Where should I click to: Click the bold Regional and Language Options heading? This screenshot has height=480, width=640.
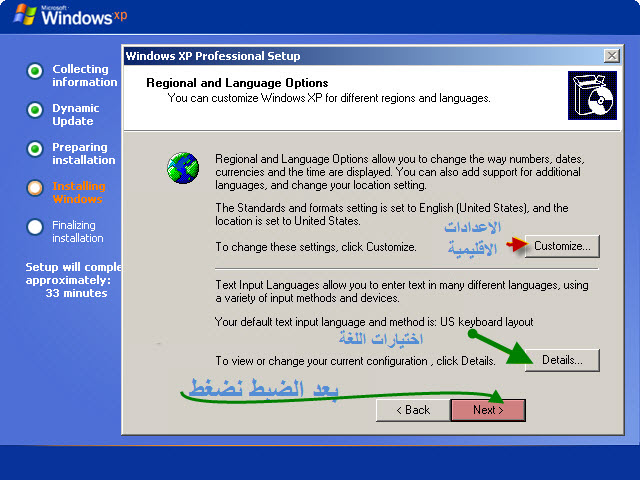pyautogui.click(x=237, y=83)
